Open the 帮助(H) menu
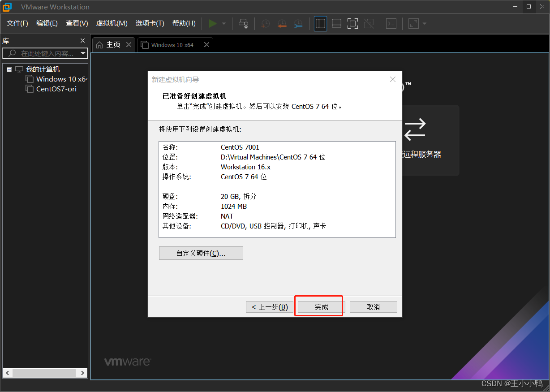 tap(184, 23)
